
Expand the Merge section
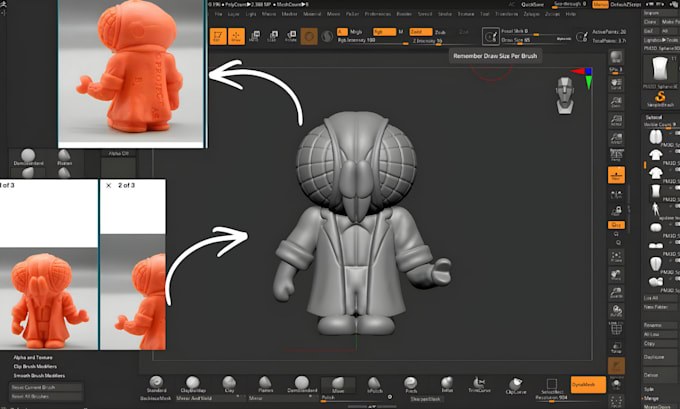click(651, 398)
